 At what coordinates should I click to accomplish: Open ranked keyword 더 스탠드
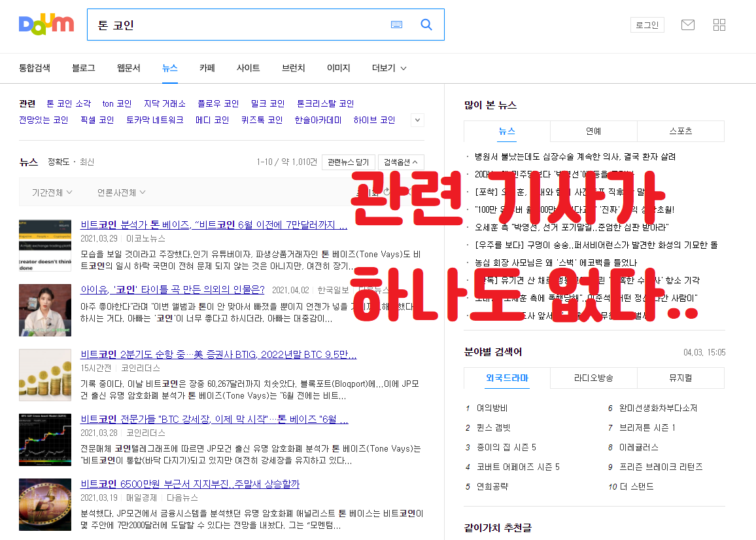636,487
